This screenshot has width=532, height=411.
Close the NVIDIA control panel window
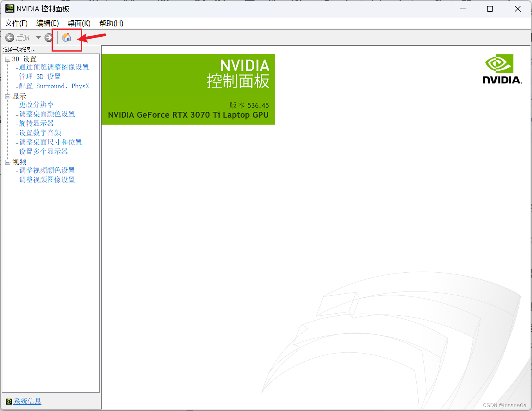click(x=518, y=9)
